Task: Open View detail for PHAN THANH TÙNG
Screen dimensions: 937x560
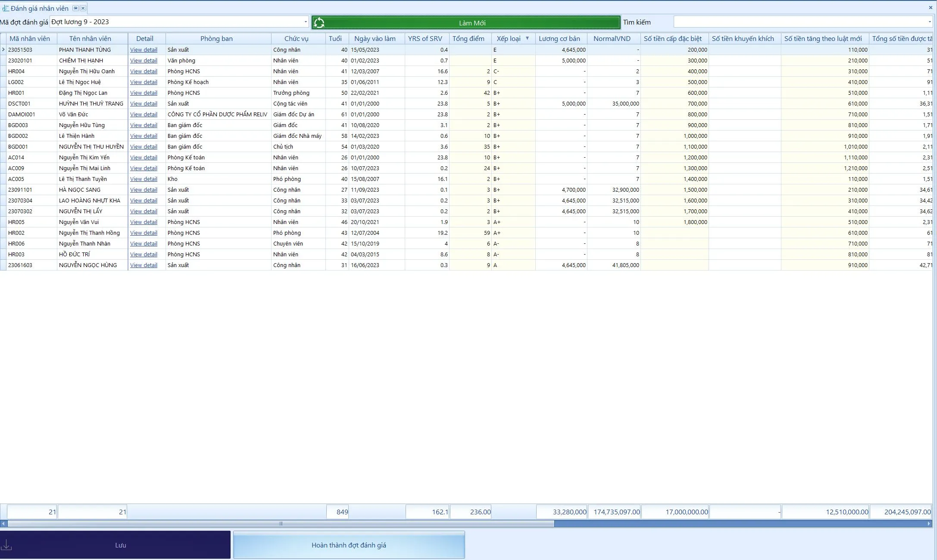Action: [144, 50]
